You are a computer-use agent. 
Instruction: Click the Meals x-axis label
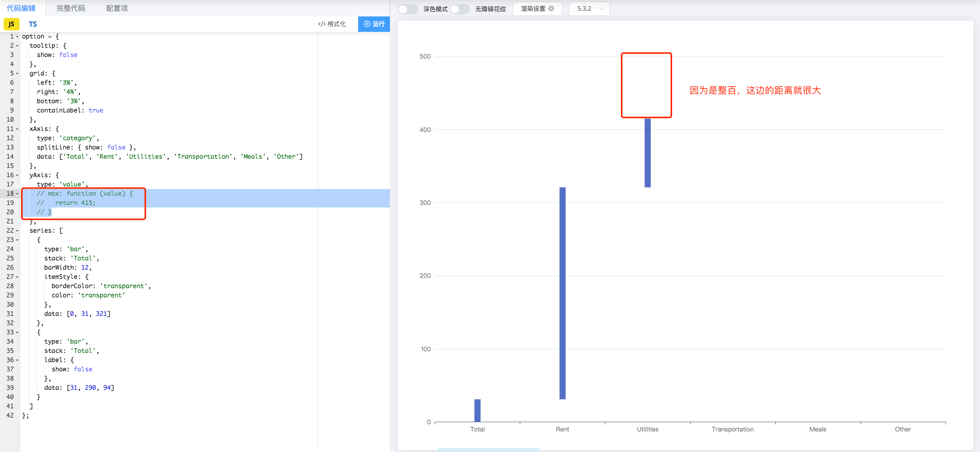[x=818, y=429]
